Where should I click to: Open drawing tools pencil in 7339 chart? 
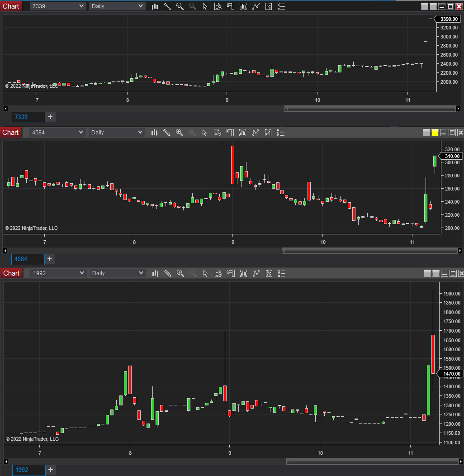pyautogui.click(x=167, y=6)
